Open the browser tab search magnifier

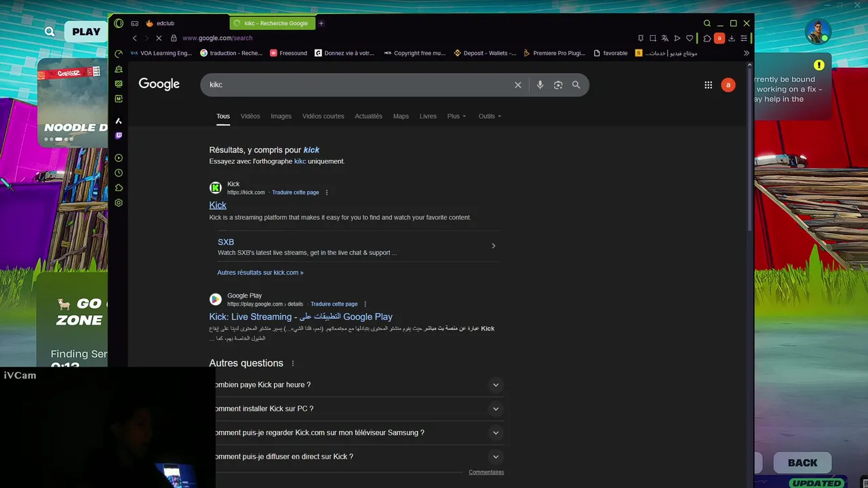(x=707, y=23)
